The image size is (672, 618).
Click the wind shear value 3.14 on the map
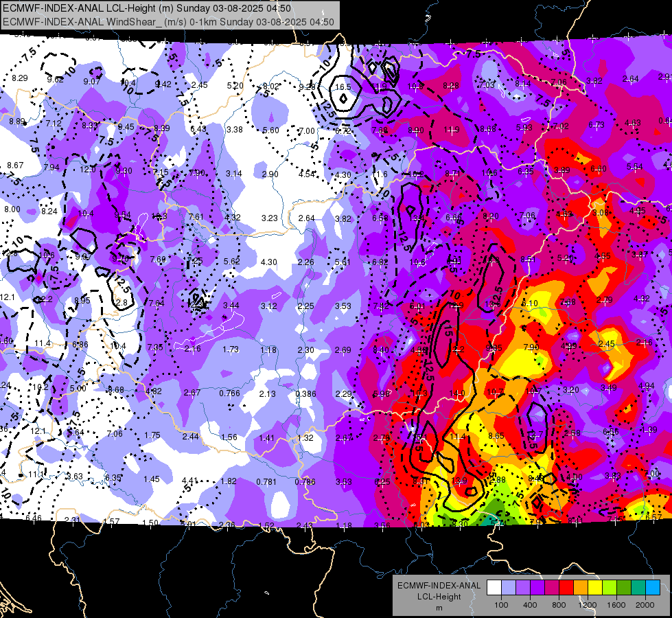click(234, 174)
